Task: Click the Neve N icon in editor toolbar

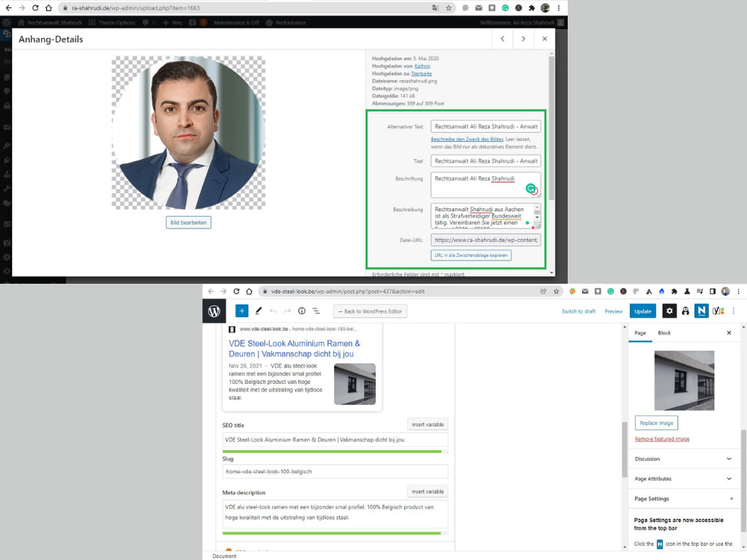Action: [701, 311]
